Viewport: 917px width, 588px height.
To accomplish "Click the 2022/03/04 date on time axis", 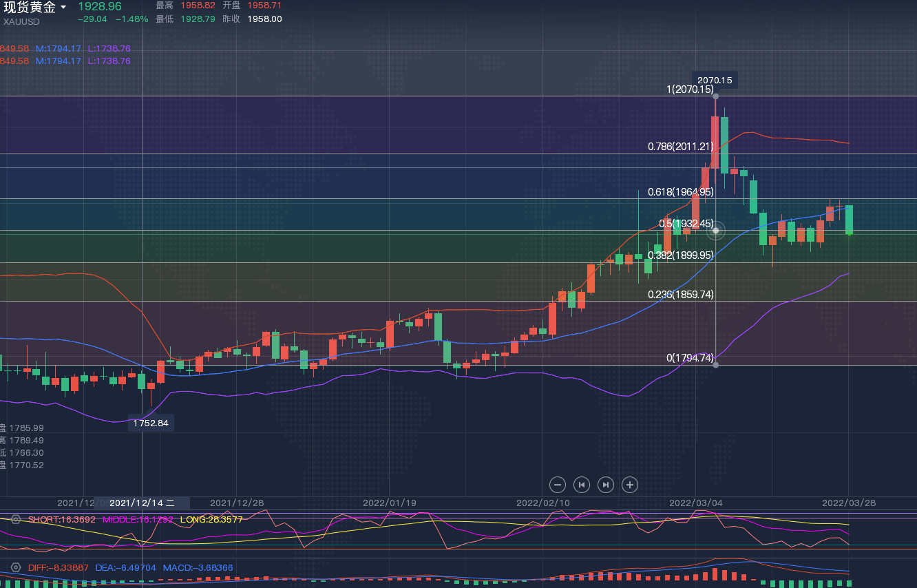I will pos(696,503).
